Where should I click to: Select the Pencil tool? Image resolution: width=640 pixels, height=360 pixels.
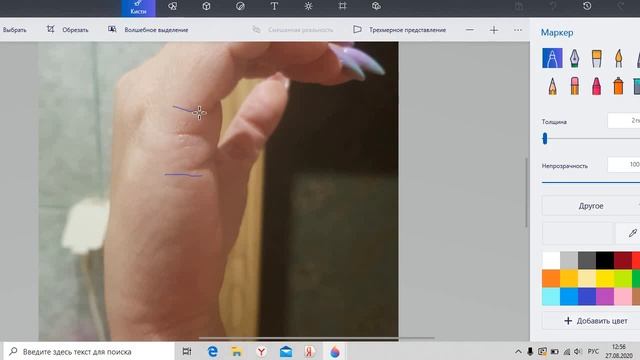(552, 86)
